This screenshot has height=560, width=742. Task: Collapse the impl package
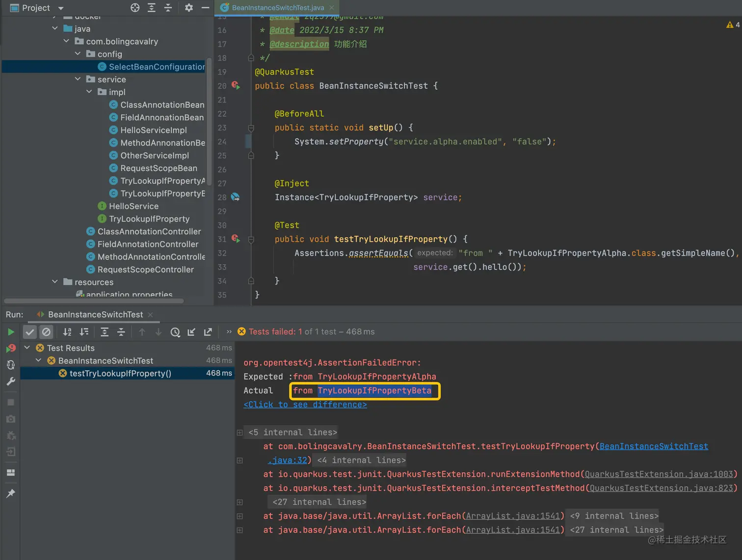click(89, 92)
